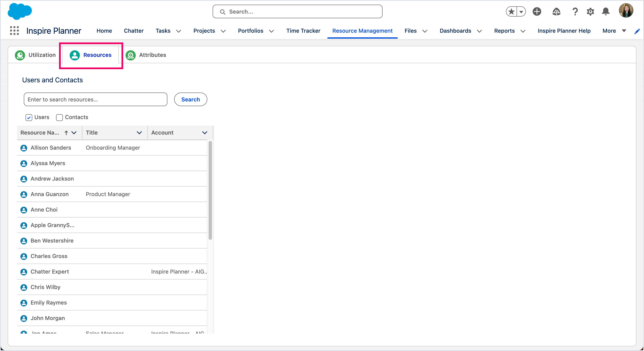Click the Search button for resources
Image resolution: width=644 pixels, height=351 pixels.
[x=191, y=100]
